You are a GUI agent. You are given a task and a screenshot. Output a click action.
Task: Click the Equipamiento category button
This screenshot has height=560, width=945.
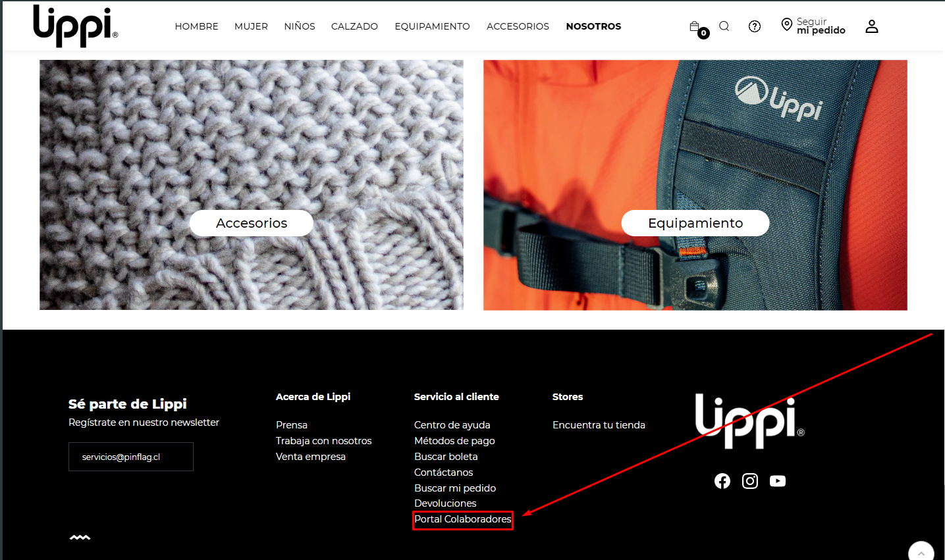click(x=695, y=223)
